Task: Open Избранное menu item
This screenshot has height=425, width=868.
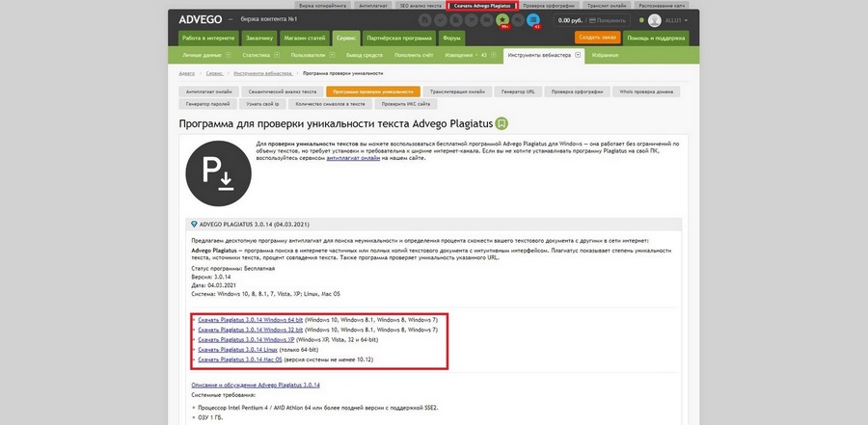Action: pyautogui.click(x=605, y=55)
